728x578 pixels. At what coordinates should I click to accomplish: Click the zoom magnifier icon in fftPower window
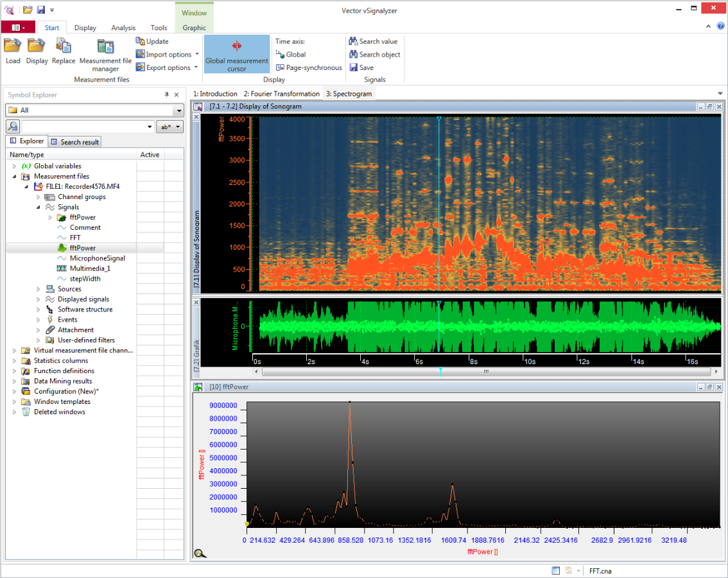point(200,554)
